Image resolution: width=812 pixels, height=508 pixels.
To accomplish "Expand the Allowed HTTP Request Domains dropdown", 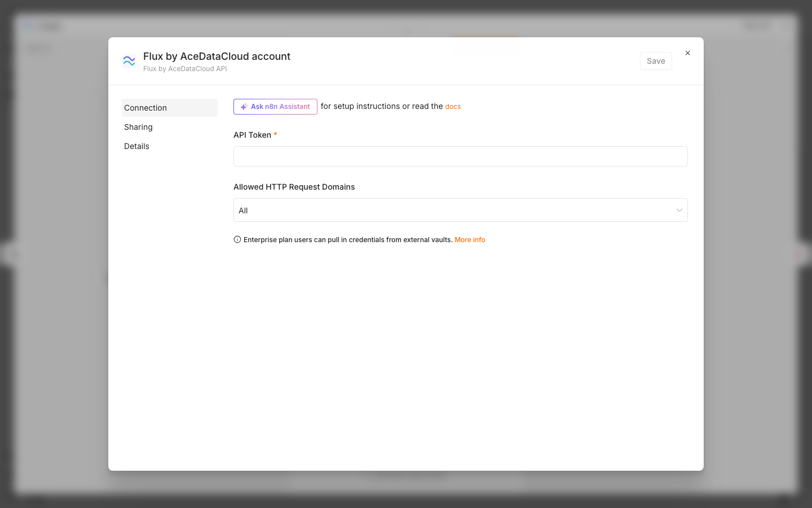I will (461, 210).
